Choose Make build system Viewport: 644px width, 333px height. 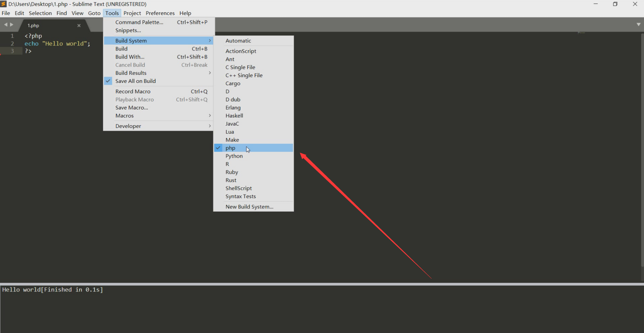(254, 140)
